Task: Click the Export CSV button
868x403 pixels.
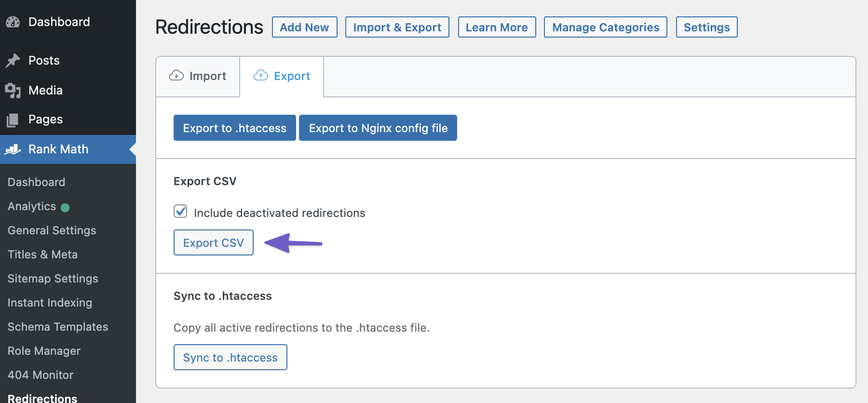Action: (x=214, y=242)
